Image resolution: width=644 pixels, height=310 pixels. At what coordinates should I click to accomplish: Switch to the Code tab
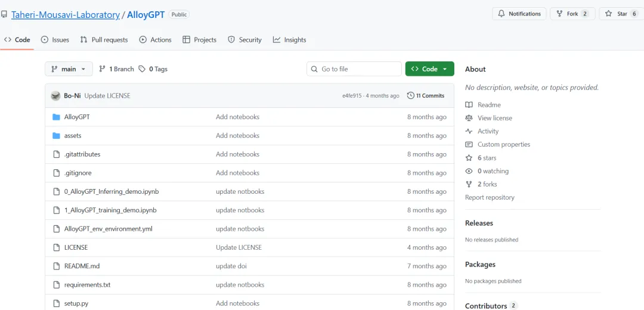(17, 40)
